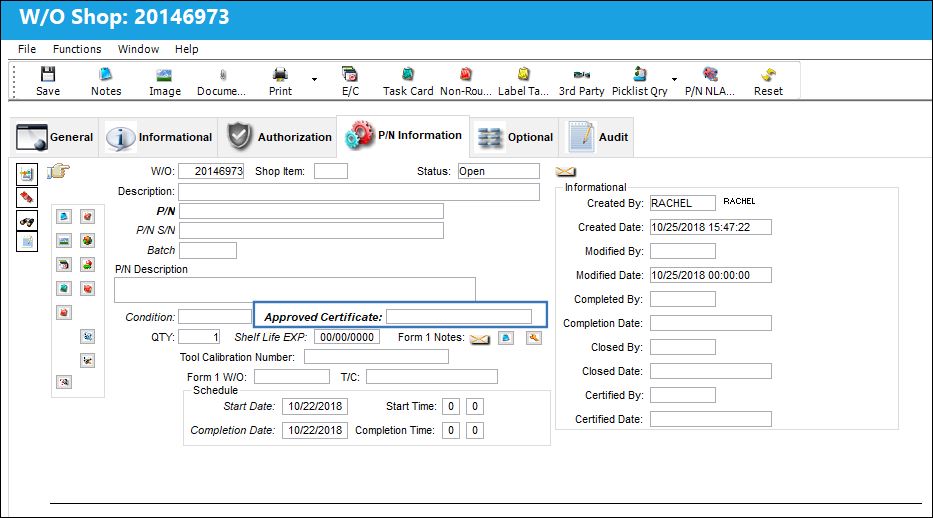933x518 pixels.
Task: Switch to the General tab
Action: click(55, 137)
